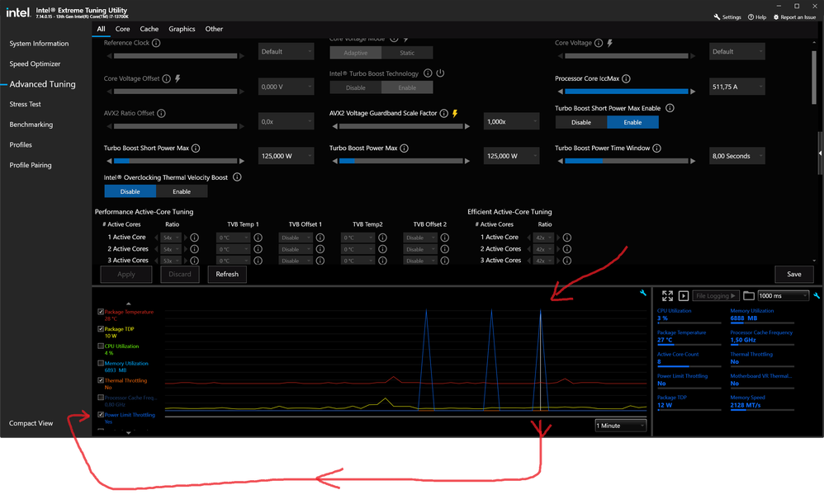The width and height of the screenshot is (824, 504).
Task: Adjust the Processor Core IccMax slider
Action: tap(627, 92)
